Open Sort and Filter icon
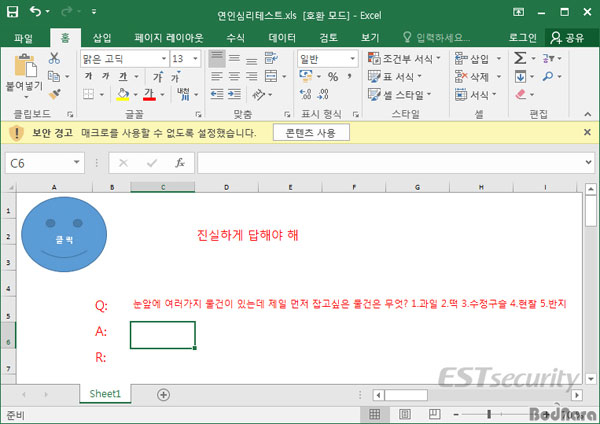The height and width of the screenshot is (424, 600). 548,58
